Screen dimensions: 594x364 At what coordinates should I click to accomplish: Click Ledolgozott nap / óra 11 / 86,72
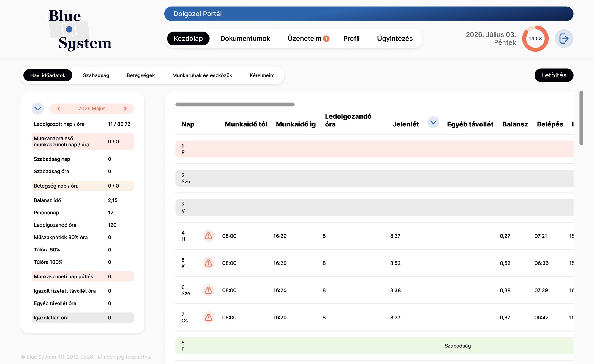coord(83,124)
